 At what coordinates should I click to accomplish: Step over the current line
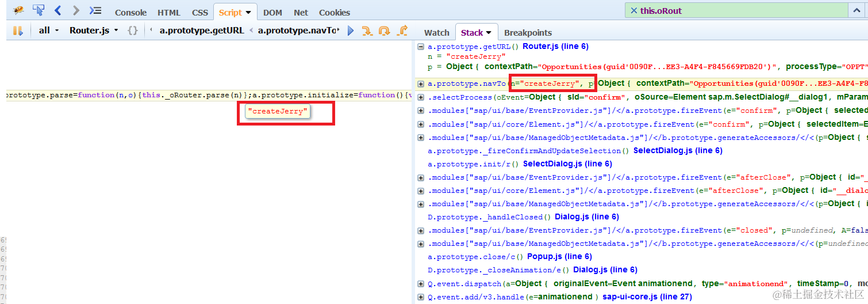(384, 31)
